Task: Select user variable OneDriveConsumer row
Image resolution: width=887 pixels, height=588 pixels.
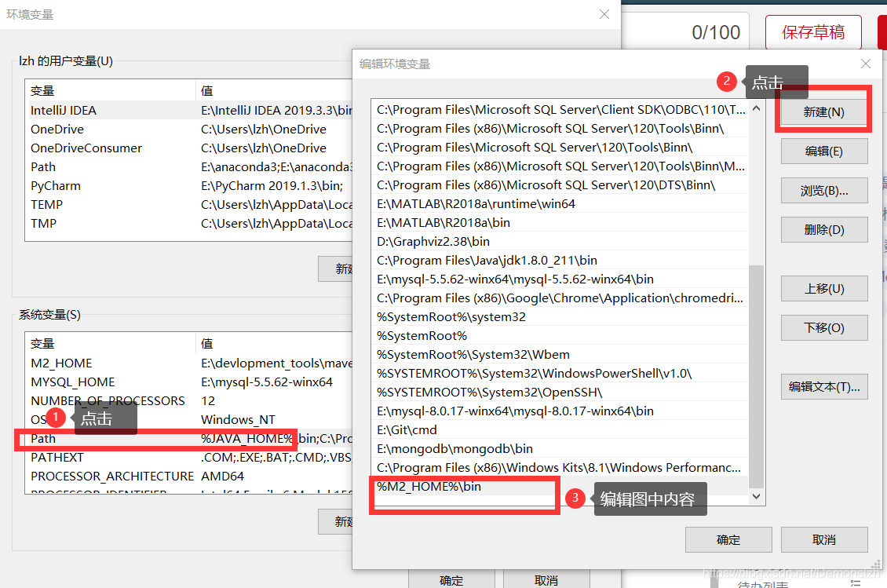Action: (189, 148)
